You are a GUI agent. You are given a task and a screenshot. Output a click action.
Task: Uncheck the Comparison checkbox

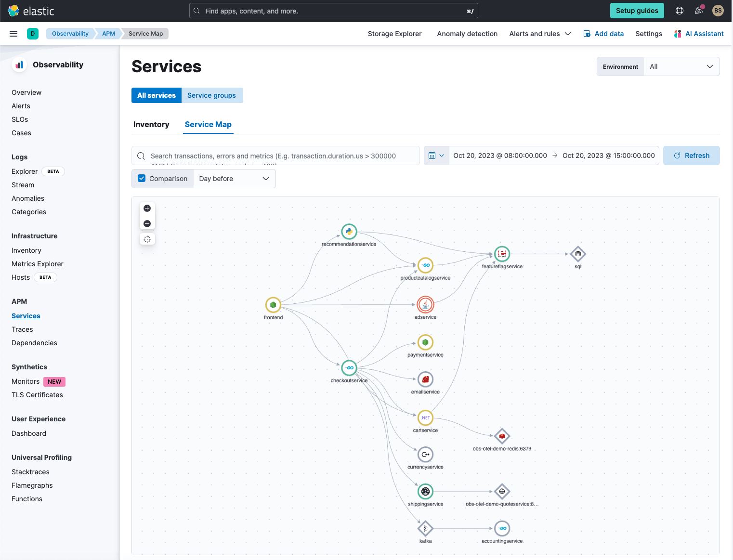tap(141, 178)
